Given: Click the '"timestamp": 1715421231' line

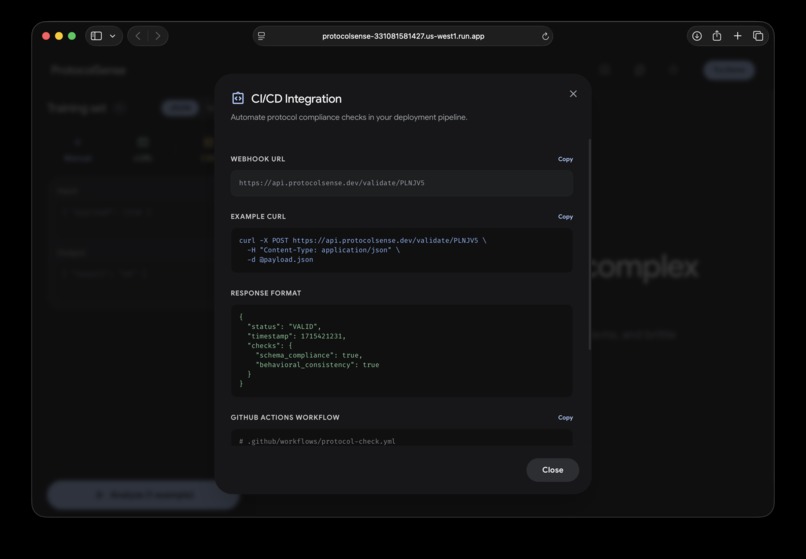Looking at the screenshot, I should click(x=297, y=336).
